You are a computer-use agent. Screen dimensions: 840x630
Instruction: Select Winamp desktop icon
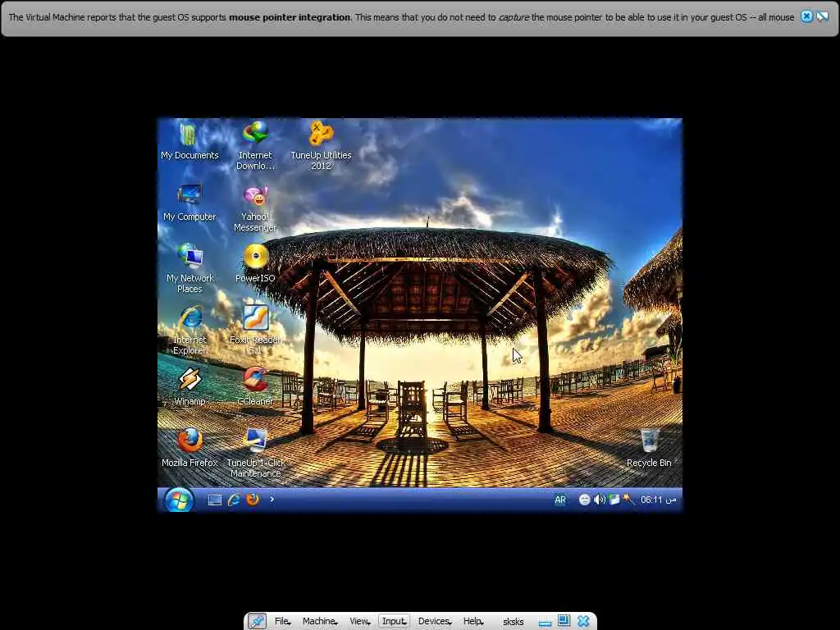(x=189, y=387)
